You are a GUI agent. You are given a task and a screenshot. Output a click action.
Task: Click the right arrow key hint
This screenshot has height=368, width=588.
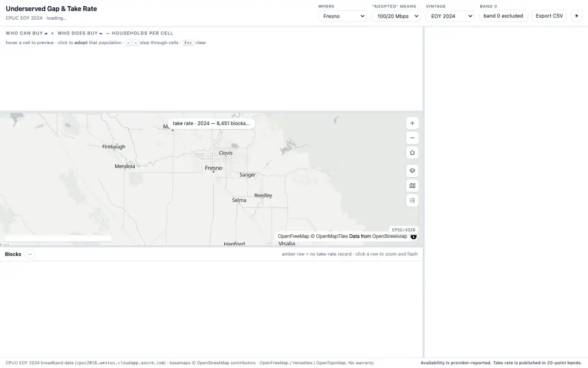(135, 43)
